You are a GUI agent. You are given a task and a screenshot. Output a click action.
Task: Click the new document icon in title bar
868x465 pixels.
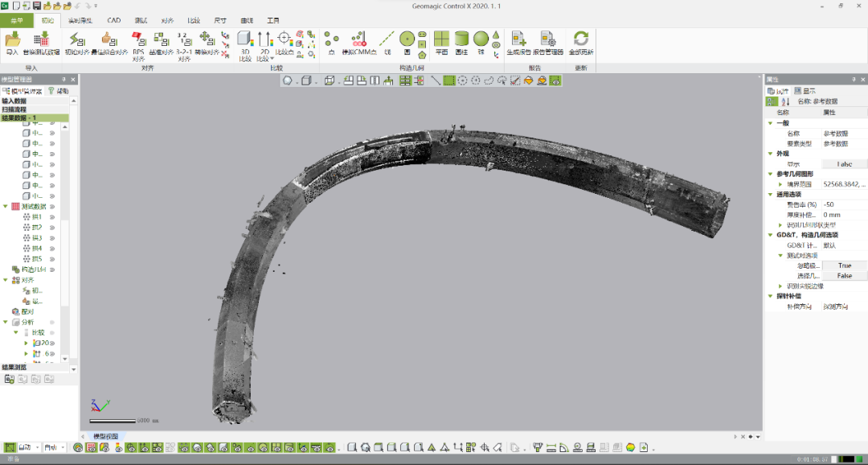point(16,6)
